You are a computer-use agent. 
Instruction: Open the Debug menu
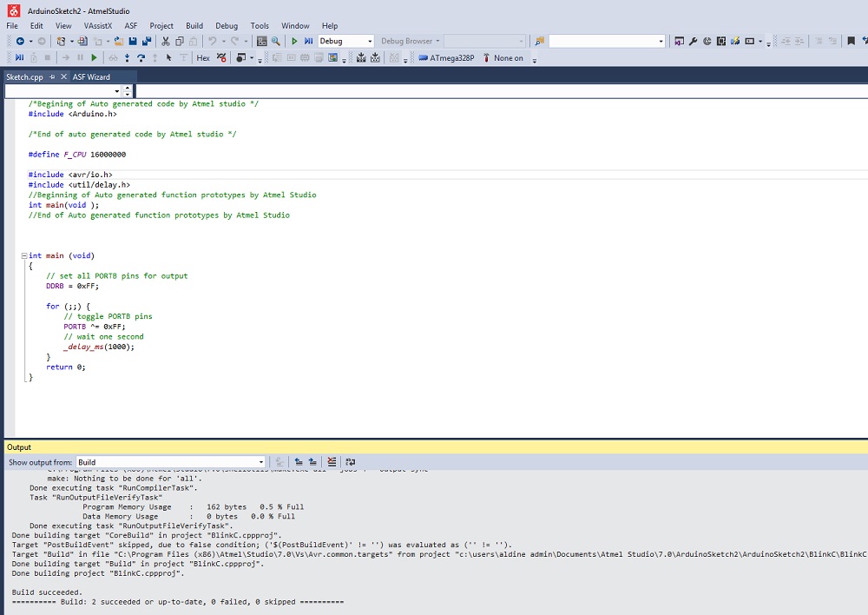click(227, 25)
